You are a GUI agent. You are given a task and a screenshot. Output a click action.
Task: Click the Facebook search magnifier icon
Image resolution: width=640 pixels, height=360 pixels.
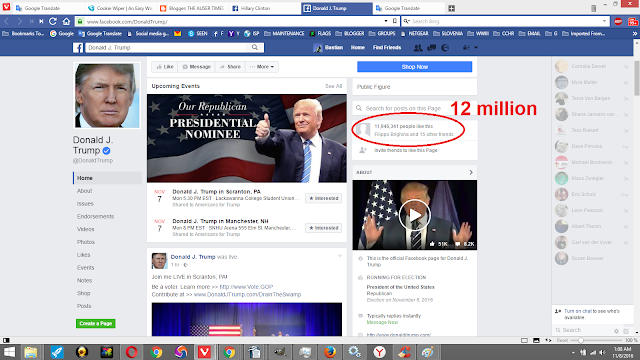coord(255,47)
